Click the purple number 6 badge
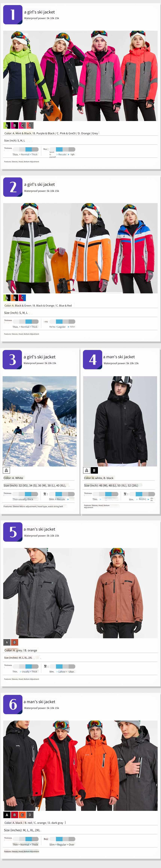 click(13, 705)
